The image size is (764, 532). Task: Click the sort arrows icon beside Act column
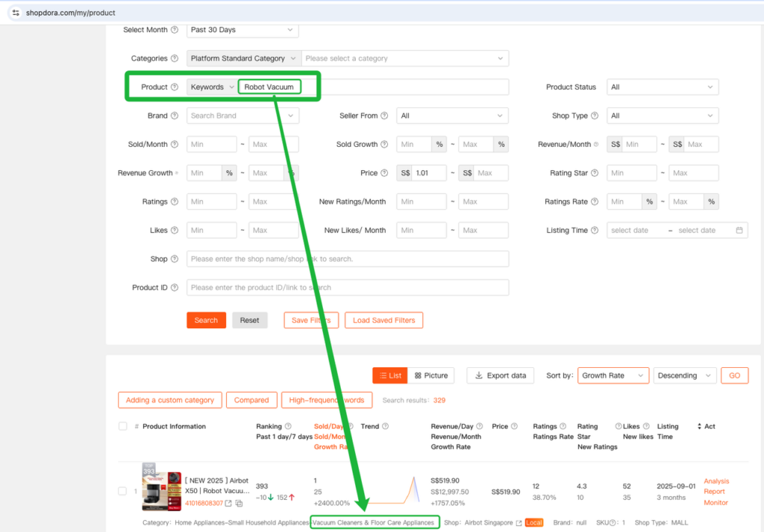pos(699,426)
